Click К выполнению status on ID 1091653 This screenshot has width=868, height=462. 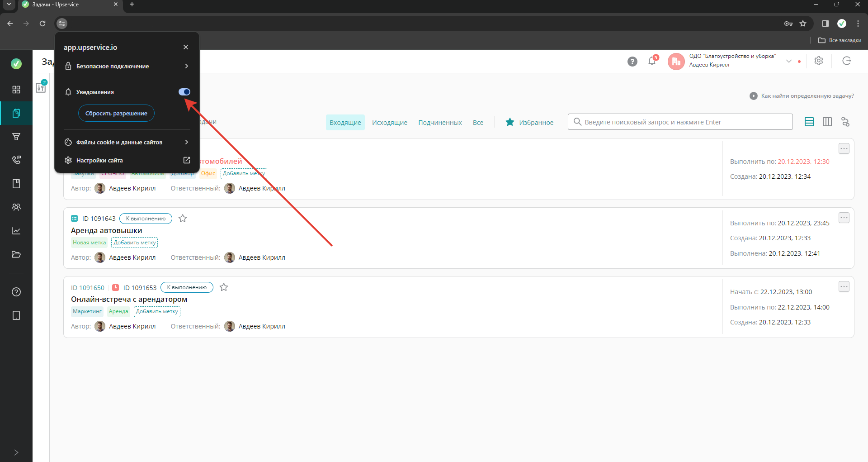tap(187, 287)
